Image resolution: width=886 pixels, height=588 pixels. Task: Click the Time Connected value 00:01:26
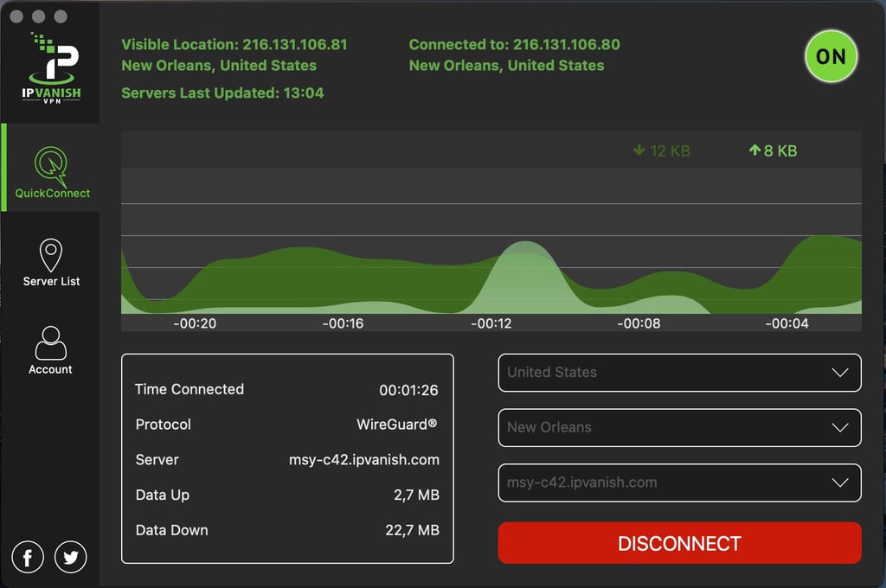(x=408, y=390)
